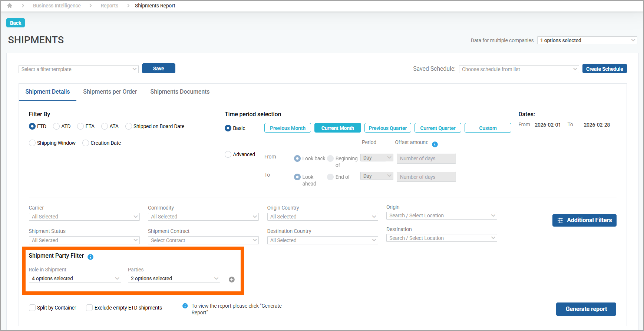The height and width of the screenshot is (331, 644).
Task: Open the Origin Country dropdown
Action: (x=323, y=217)
